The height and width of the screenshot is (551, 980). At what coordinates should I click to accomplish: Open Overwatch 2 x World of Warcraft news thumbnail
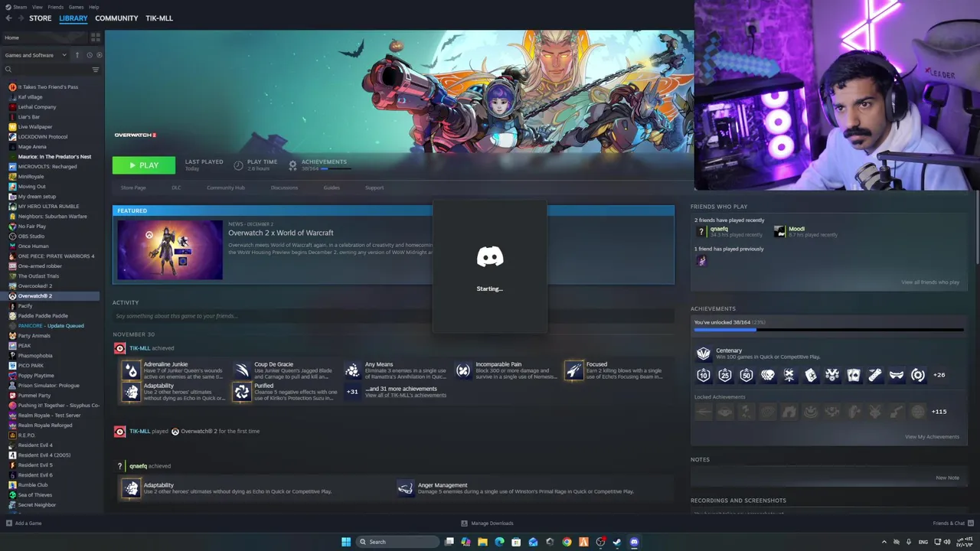point(170,250)
